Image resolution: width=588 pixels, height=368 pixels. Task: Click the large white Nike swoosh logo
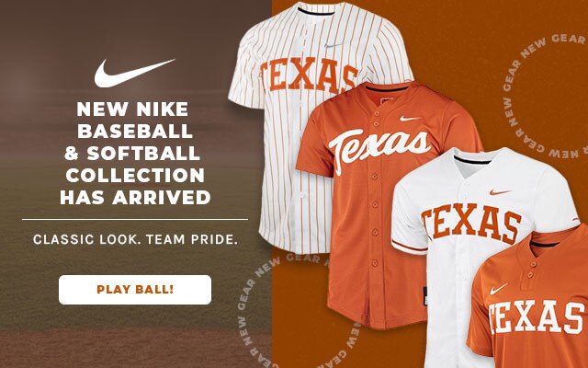coord(134,73)
